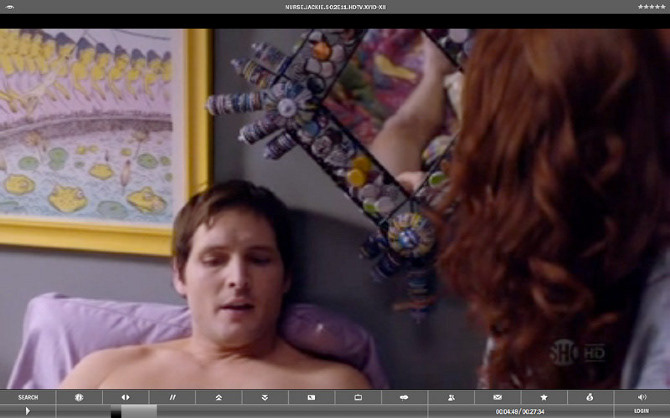Click the SEARCH button in the bottom toolbar
670x418 pixels.
pos(28,397)
